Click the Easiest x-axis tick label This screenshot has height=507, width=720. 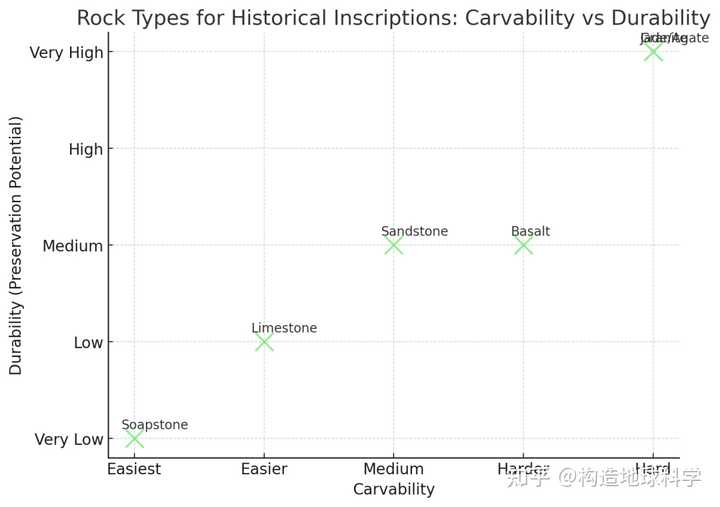pyautogui.click(x=134, y=469)
